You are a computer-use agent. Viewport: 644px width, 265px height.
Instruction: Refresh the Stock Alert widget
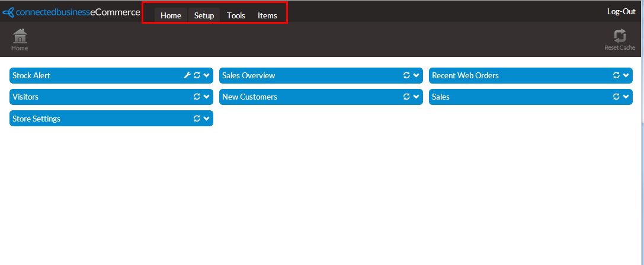197,75
